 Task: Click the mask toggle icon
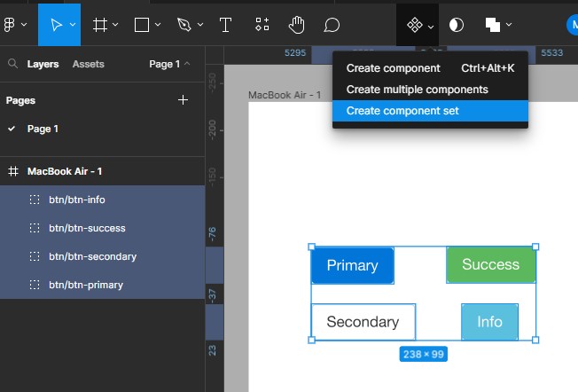click(457, 25)
